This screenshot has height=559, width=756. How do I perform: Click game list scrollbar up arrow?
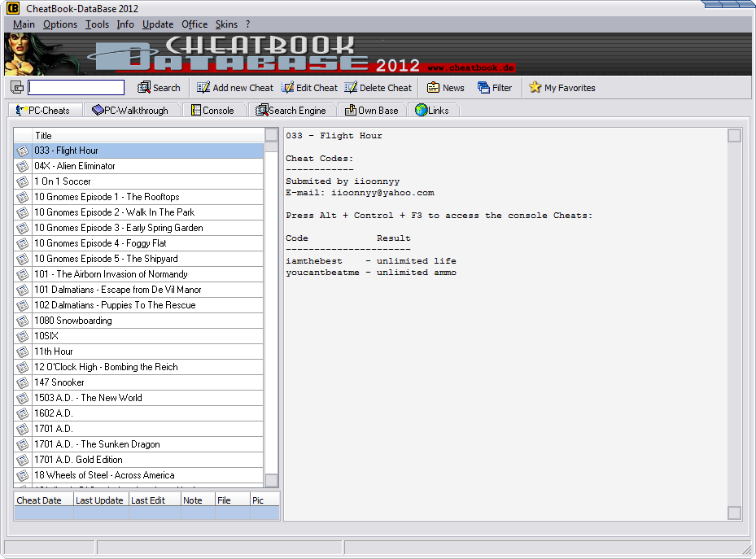coord(272,135)
